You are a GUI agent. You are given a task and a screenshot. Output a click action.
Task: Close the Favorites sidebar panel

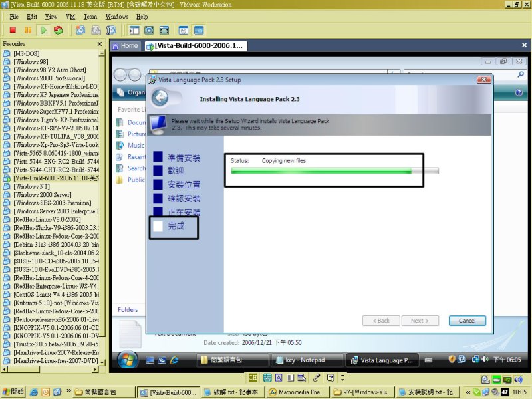click(x=99, y=44)
